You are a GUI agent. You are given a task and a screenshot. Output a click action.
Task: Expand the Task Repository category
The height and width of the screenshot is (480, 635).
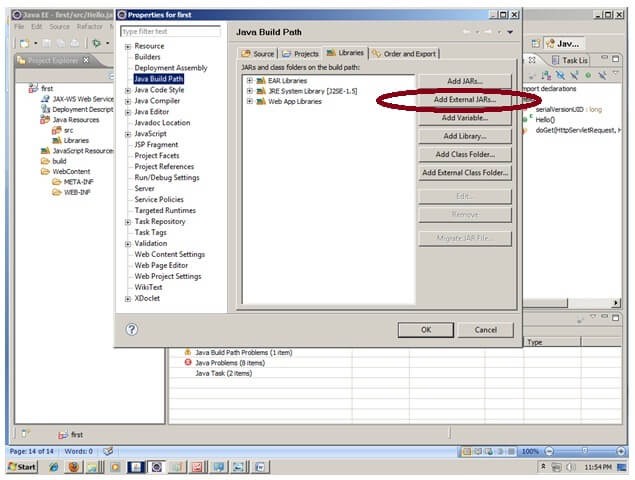click(x=128, y=222)
